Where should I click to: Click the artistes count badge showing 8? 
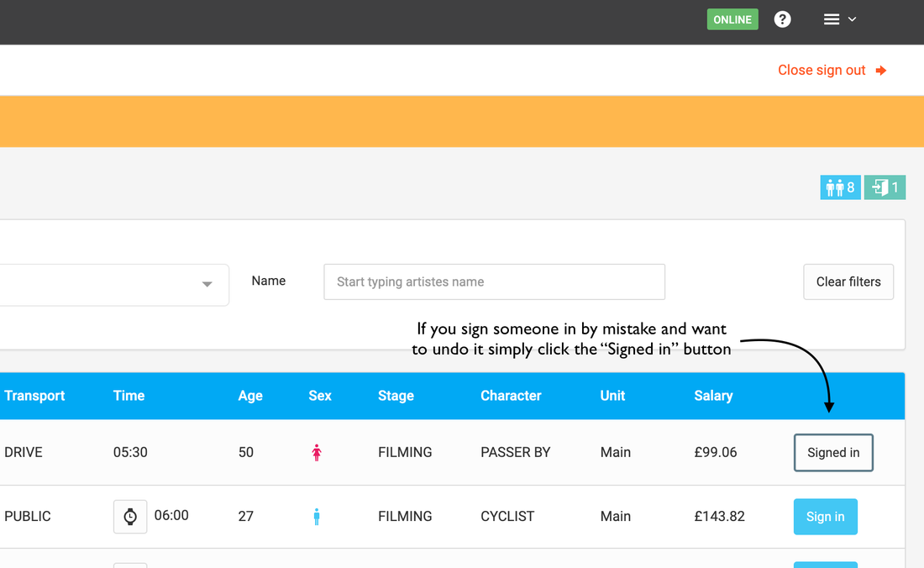[840, 187]
